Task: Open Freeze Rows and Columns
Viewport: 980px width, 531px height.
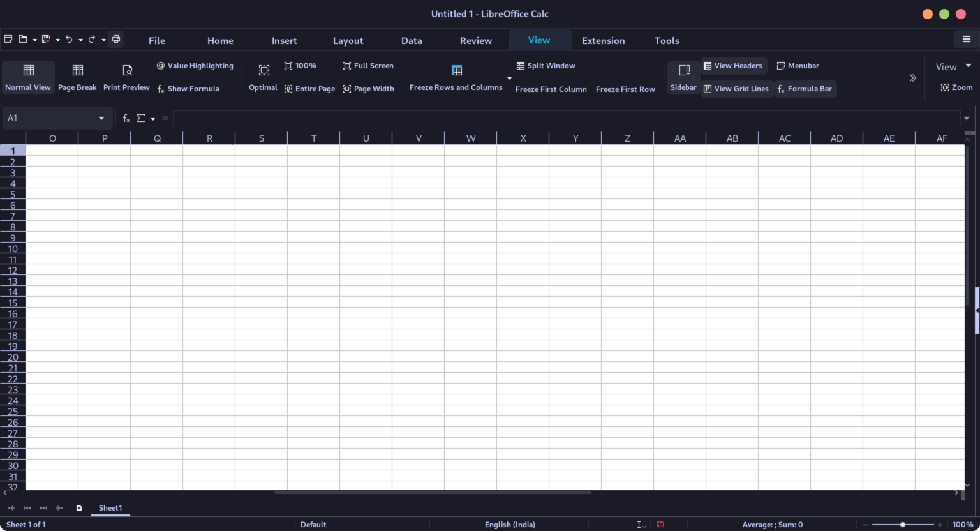Action: point(456,77)
